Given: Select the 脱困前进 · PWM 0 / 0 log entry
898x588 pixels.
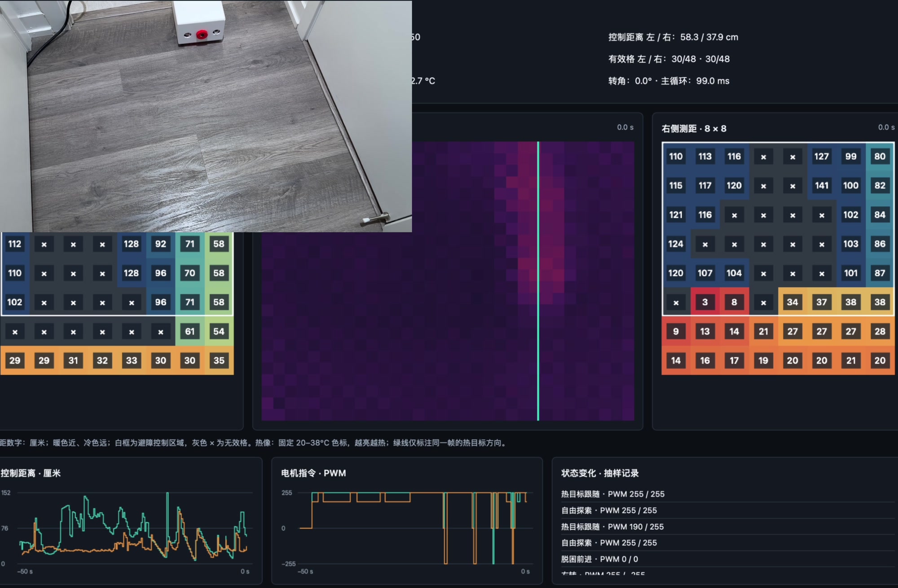Looking at the screenshot, I should click(x=599, y=559).
